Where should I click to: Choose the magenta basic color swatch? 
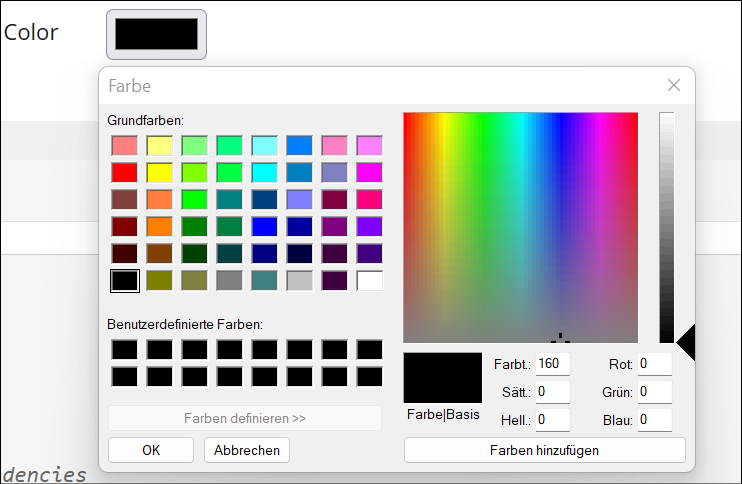[370, 173]
